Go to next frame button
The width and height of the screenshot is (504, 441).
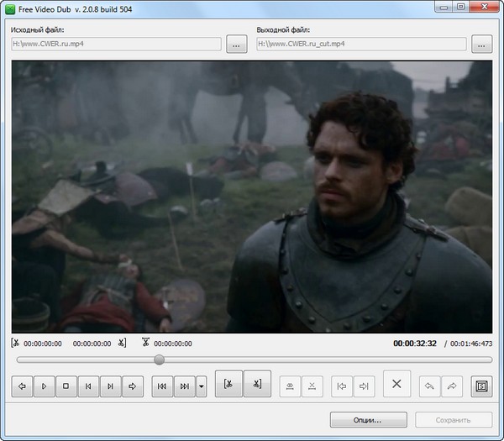110,386
